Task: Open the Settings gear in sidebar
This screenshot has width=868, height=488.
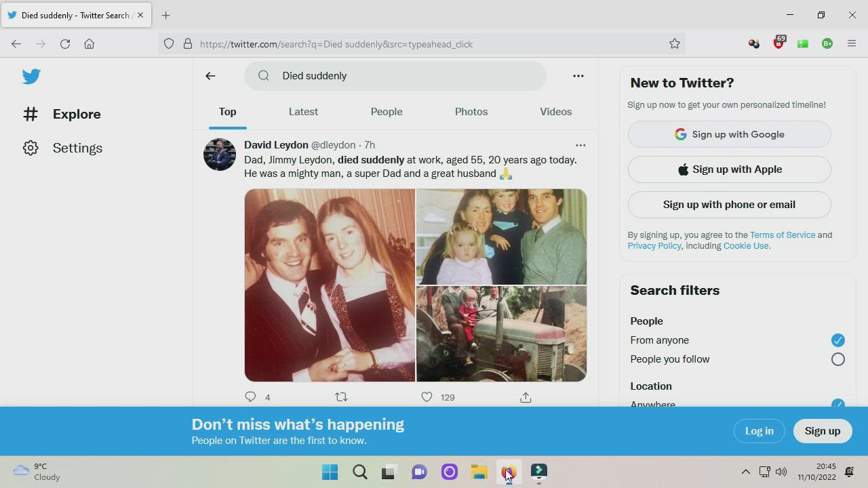Action: [x=31, y=148]
